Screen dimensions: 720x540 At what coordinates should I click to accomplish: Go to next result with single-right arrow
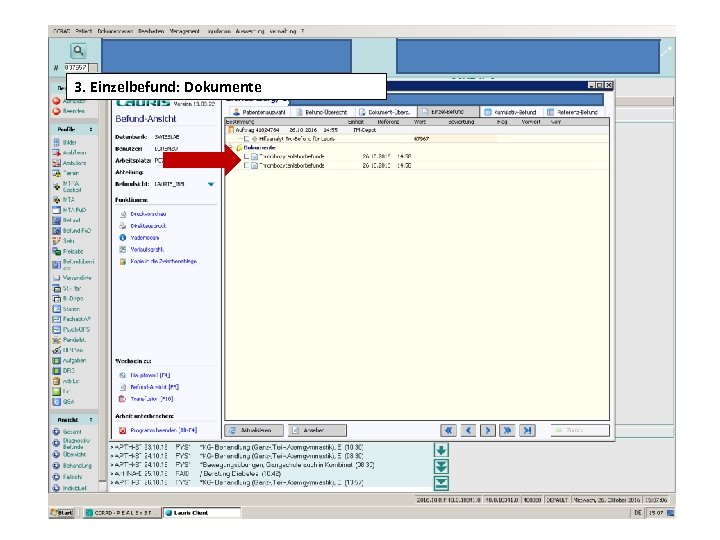pos(488,430)
